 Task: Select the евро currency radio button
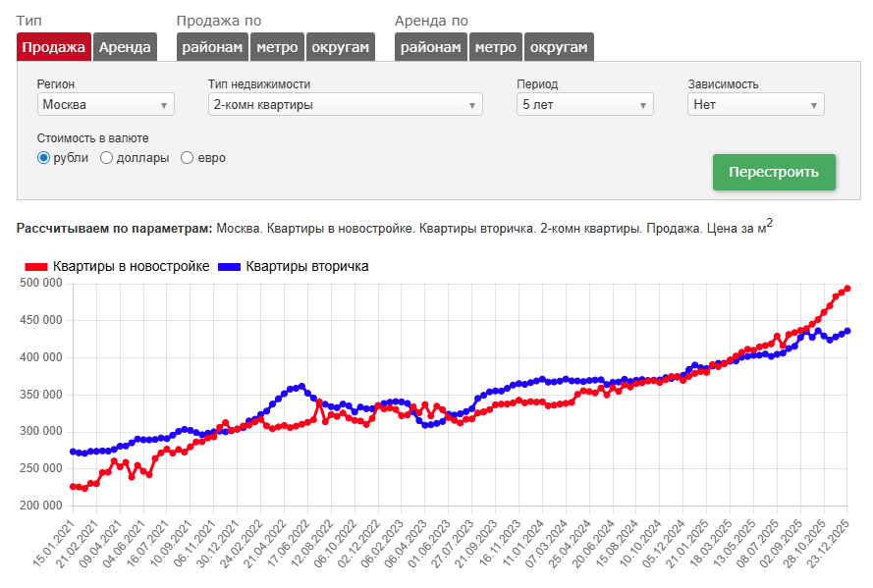[187, 158]
